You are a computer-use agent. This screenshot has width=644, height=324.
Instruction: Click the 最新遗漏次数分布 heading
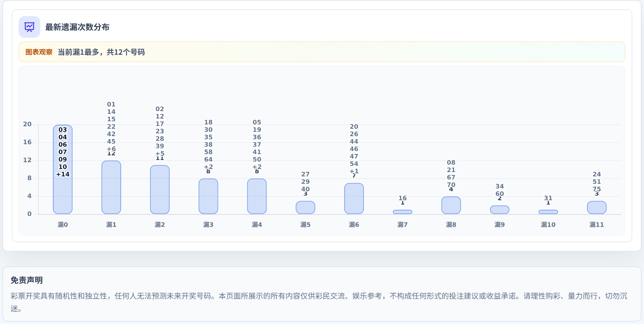click(x=77, y=27)
